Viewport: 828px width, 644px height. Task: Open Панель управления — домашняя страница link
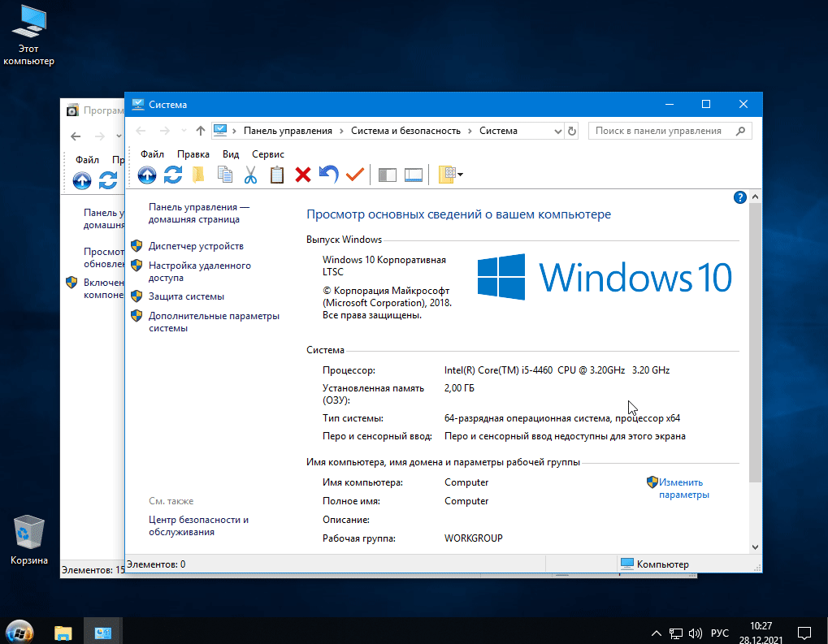click(x=199, y=214)
